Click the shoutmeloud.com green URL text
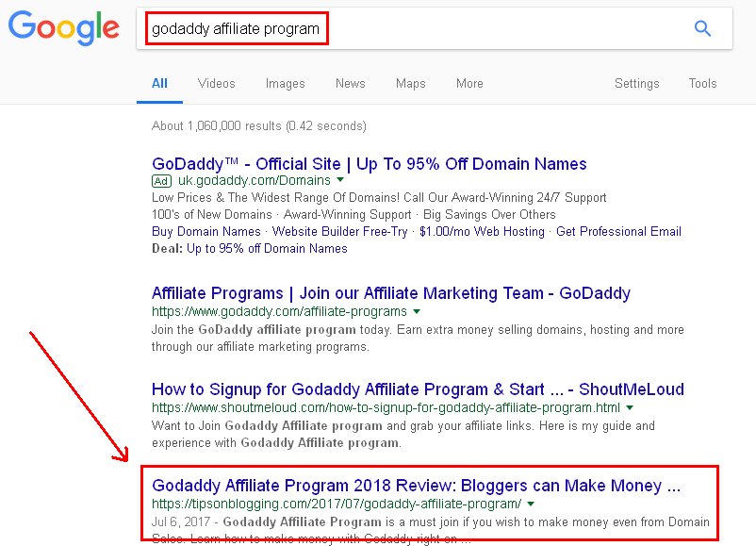The width and height of the screenshot is (756, 546). click(386, 407)
